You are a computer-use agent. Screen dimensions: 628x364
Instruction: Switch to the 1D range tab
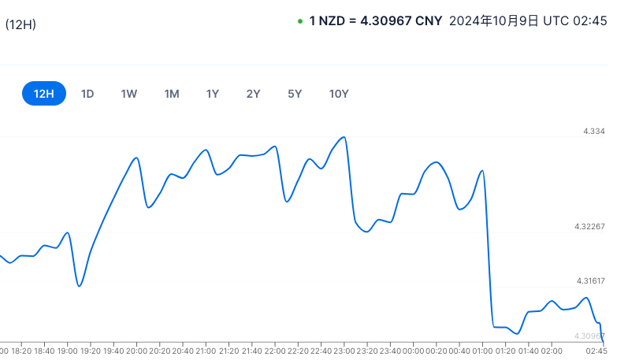pos(87,94)
